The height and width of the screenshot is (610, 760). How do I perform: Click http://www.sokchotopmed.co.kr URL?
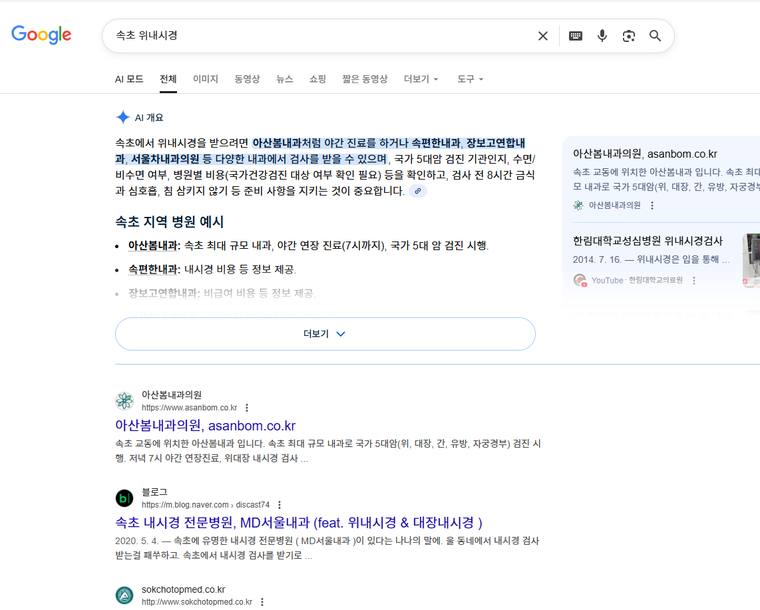[x=197, y=602]
